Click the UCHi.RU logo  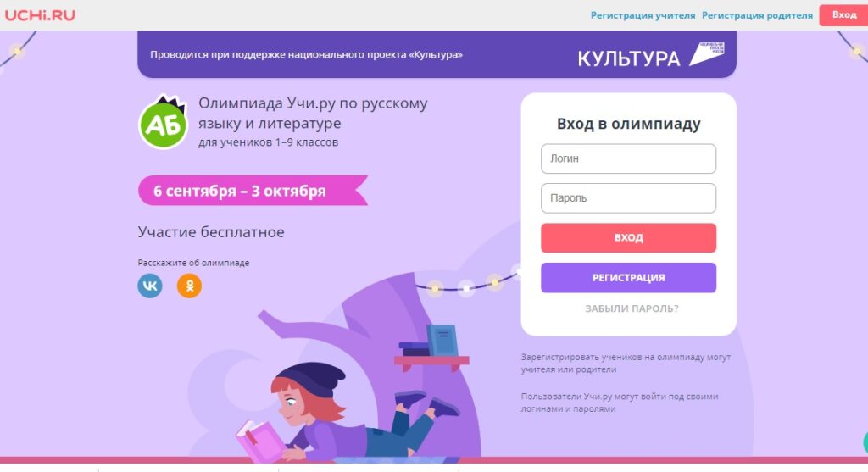40,15
